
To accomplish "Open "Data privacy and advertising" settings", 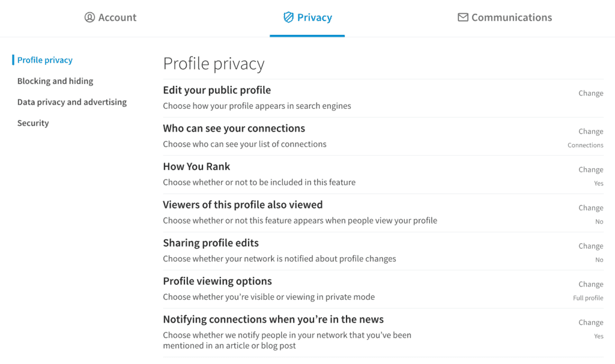I will (71, 102).
